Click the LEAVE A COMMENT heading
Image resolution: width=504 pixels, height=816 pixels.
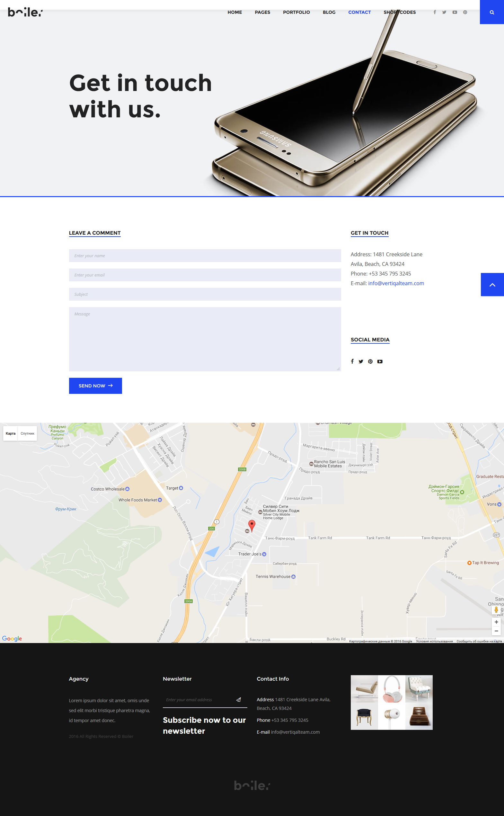coord(95,233)
